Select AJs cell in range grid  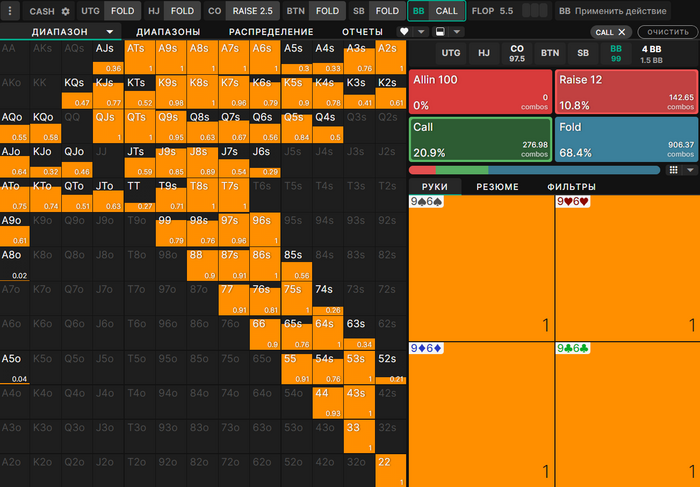tap(108, 57)
